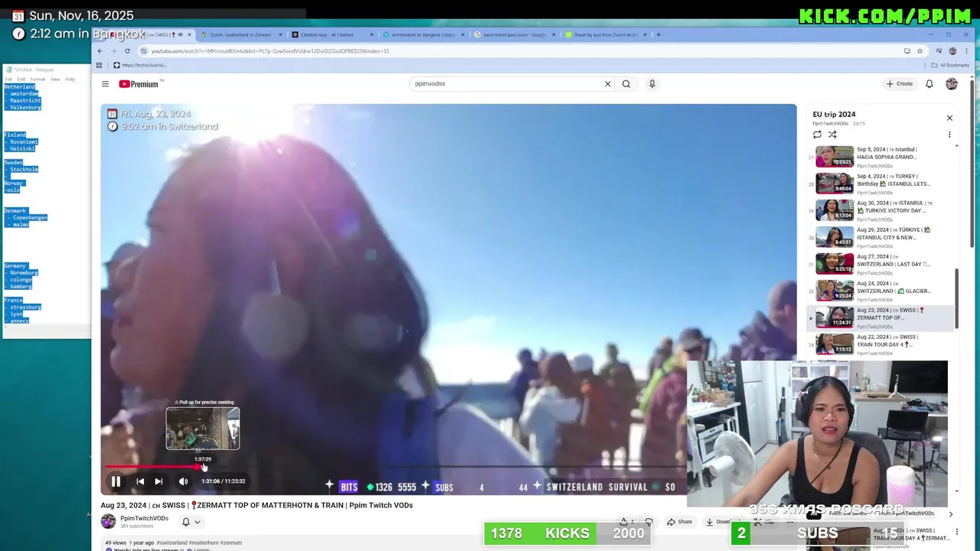Open YouTube guide hamburger menu
Image resolution: width=980 pixels, height=551 pixels.
[x=105, y=84]
